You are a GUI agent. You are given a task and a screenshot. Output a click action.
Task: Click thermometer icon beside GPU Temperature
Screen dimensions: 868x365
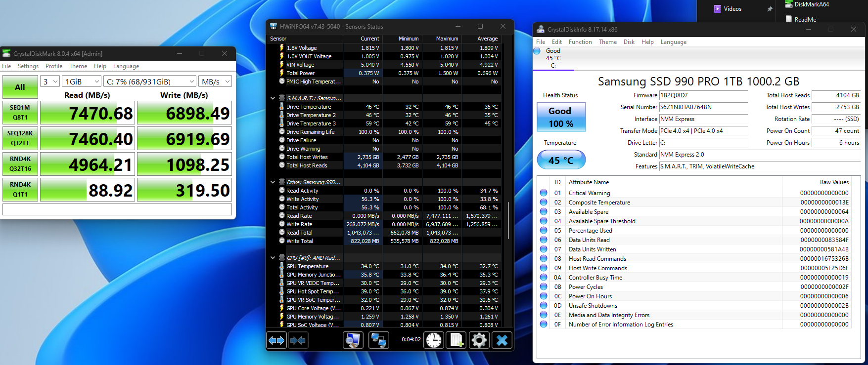click(282, 266)
